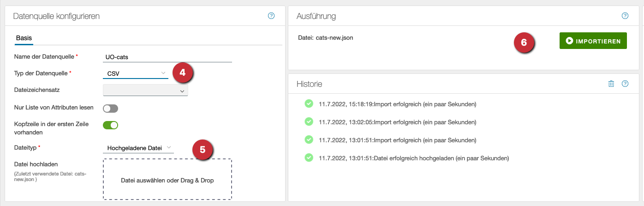The height and width of the screenshot is (206, 644).
Task: Click green checkmark of 13:02:05 import entry
Action: 309,122
